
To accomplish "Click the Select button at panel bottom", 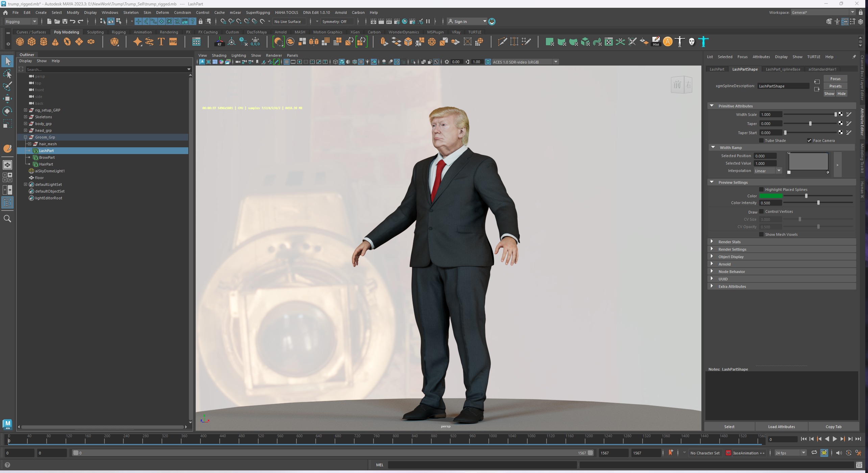I will point(729,427).
